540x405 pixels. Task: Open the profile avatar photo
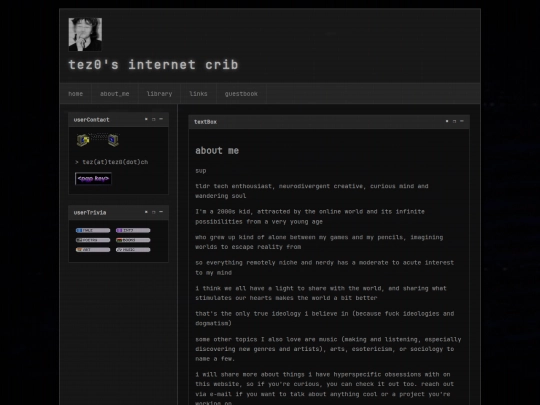tap(85, 34)
